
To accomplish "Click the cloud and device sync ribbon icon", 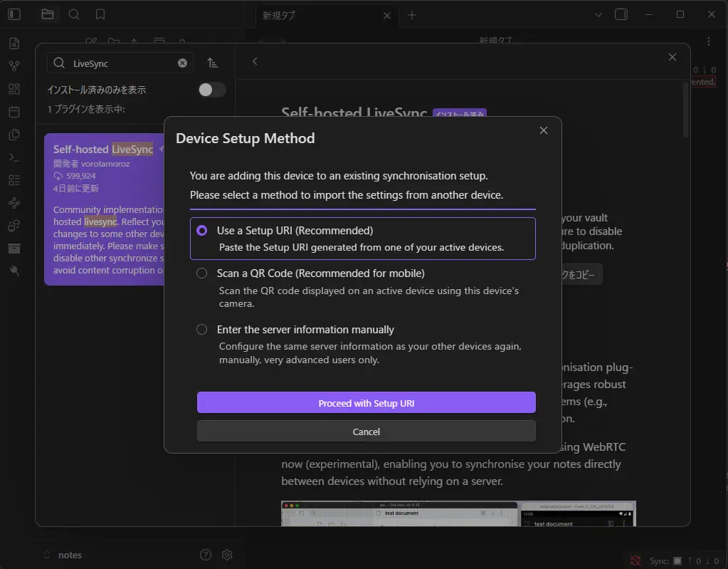I will pyautogui.click(x=14, y=226).
